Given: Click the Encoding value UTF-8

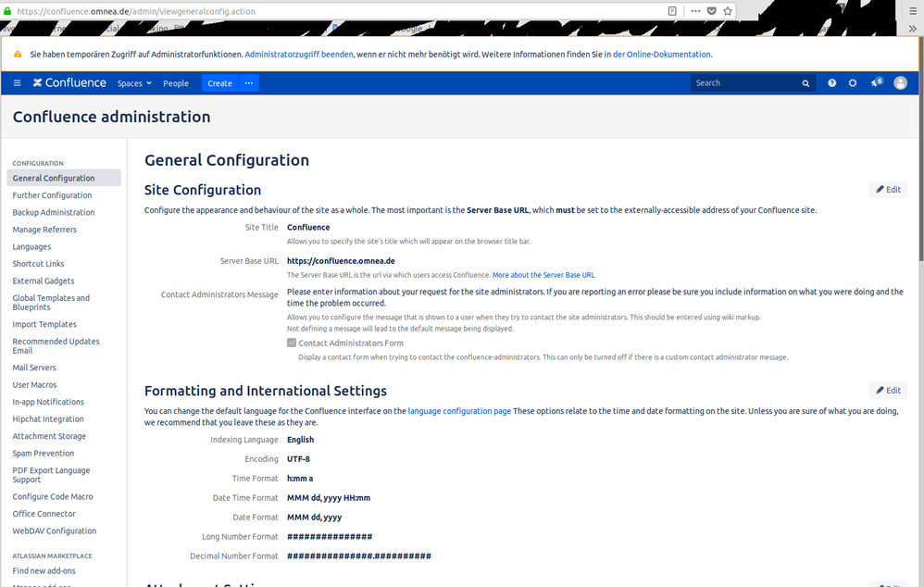Looking at the screenshot, I should 298,458.
